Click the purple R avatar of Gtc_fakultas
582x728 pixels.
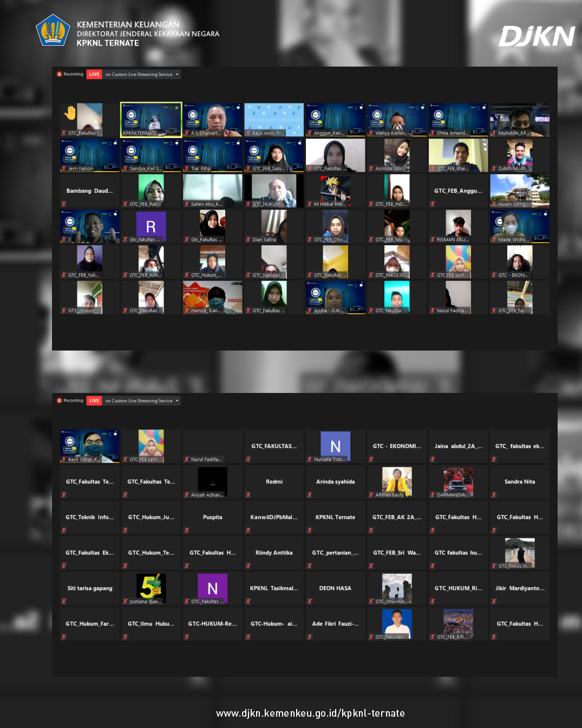pos(151,226)
